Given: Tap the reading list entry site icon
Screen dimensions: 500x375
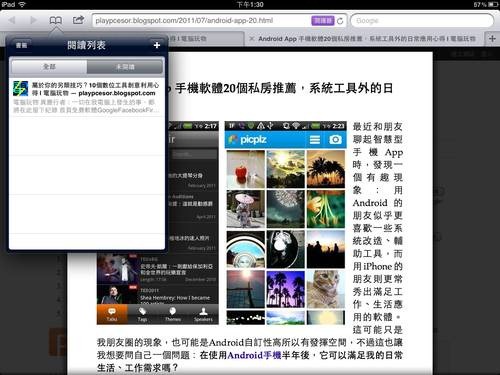Looking at the screenshot, I should 20,89.
